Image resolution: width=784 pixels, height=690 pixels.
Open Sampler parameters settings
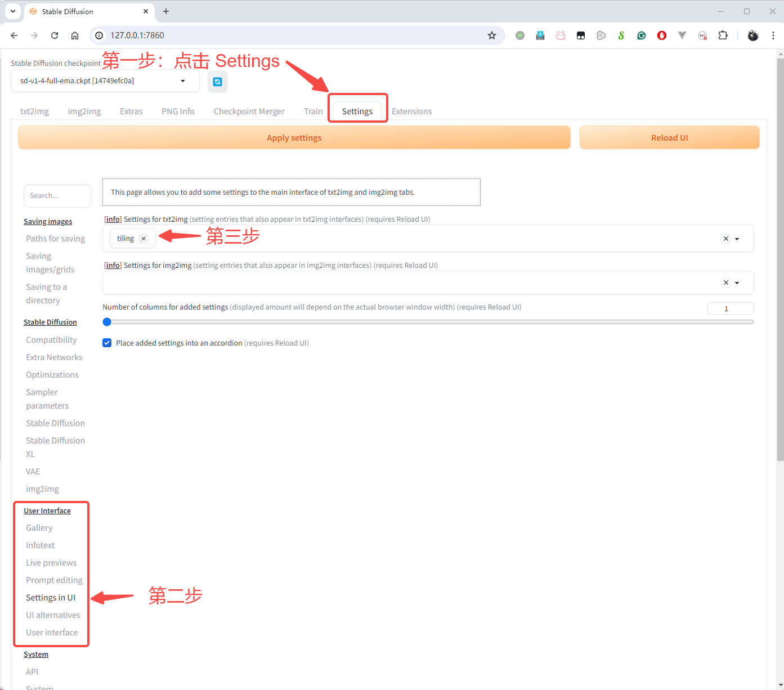[x=47, y=399]
